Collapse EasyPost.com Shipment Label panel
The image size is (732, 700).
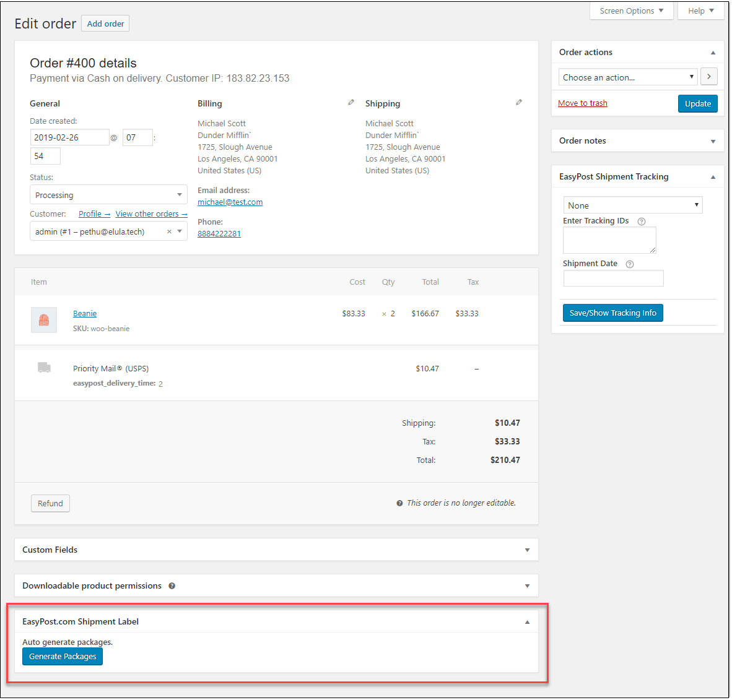[527, 622]
